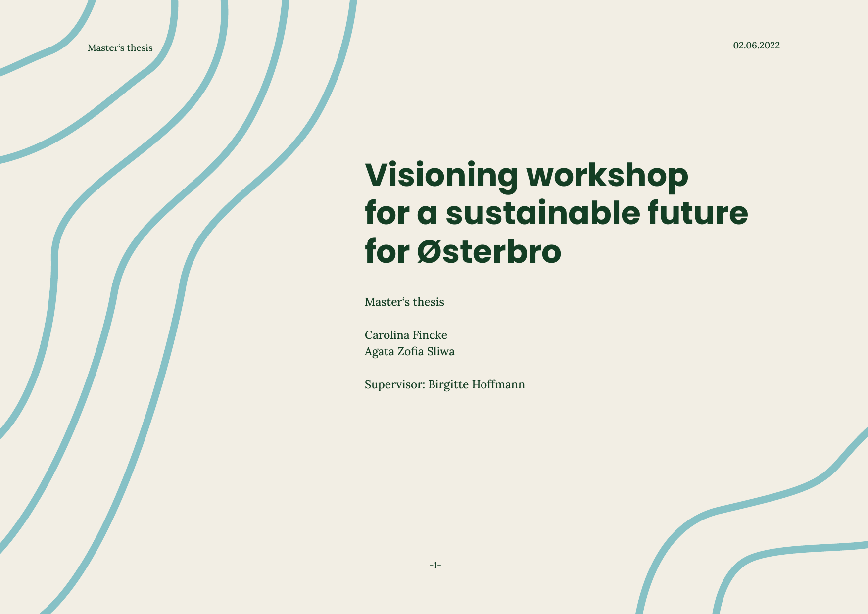Click the "Master's thesis" page header text
The width and height of the screenshot is (868, 614).
click(120, 48)
